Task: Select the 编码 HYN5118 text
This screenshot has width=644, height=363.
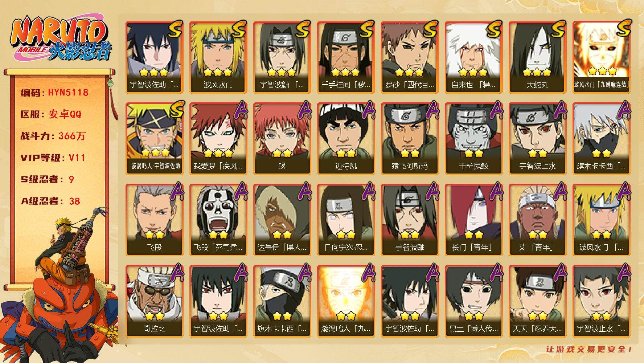Action: coord(54,93)
